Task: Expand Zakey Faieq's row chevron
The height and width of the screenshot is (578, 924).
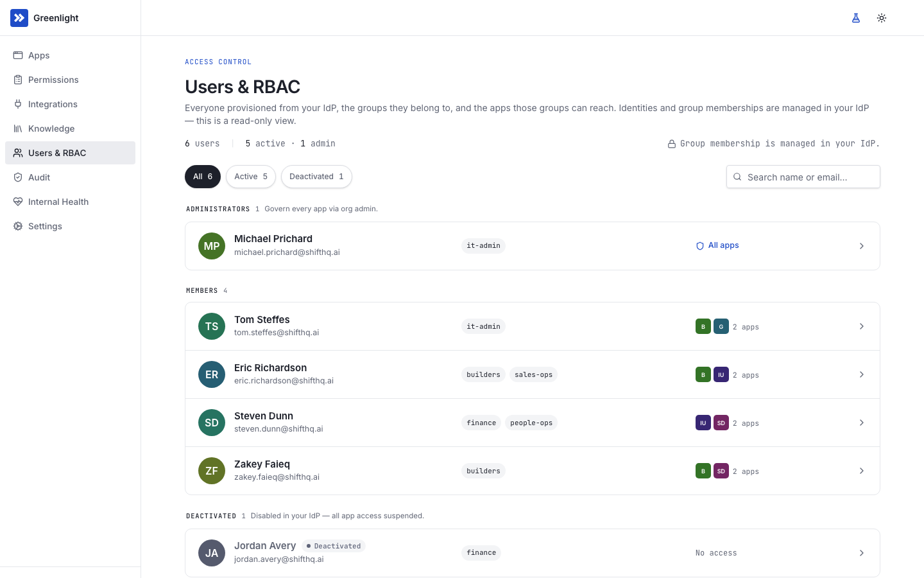Action: coord(862,471)
